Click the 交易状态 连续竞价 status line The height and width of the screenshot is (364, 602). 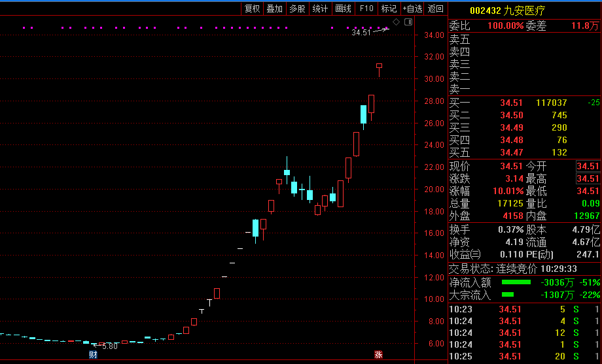pos(513,269)
